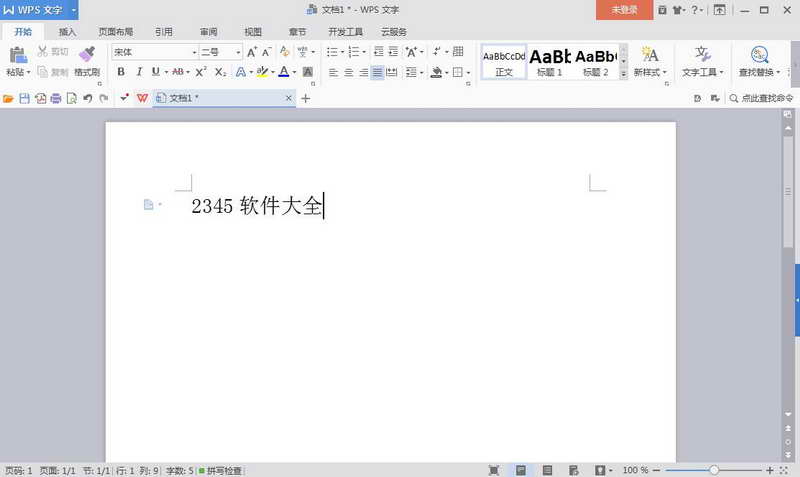Set Align Left paragraph alignment
The height and width of the screenshot is (477, 800).
point(333,72)
